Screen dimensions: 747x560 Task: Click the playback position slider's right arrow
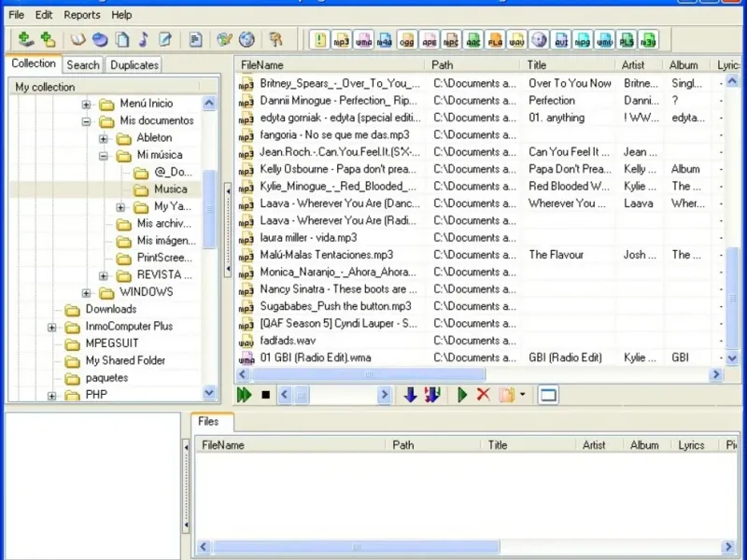point(384,395)
